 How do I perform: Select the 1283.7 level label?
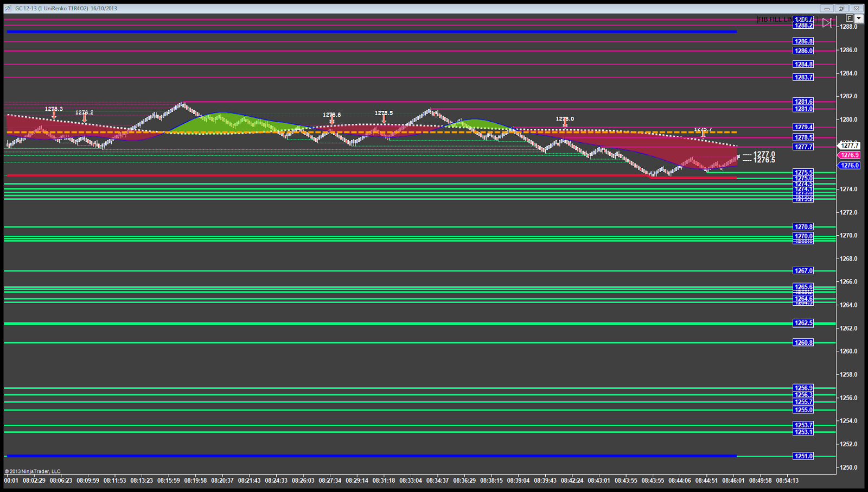(803, 77)
